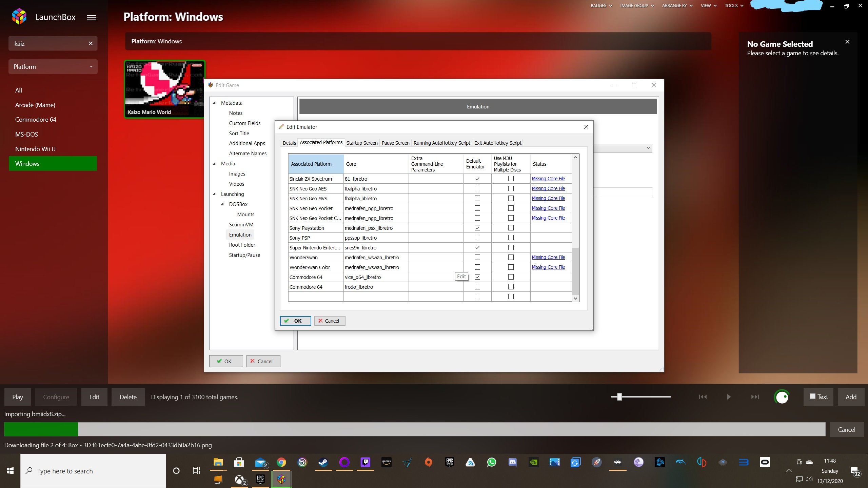The width and height of the screenshot is (868, 488).
Task: Open Task View icon
Action: pos(196,471)
